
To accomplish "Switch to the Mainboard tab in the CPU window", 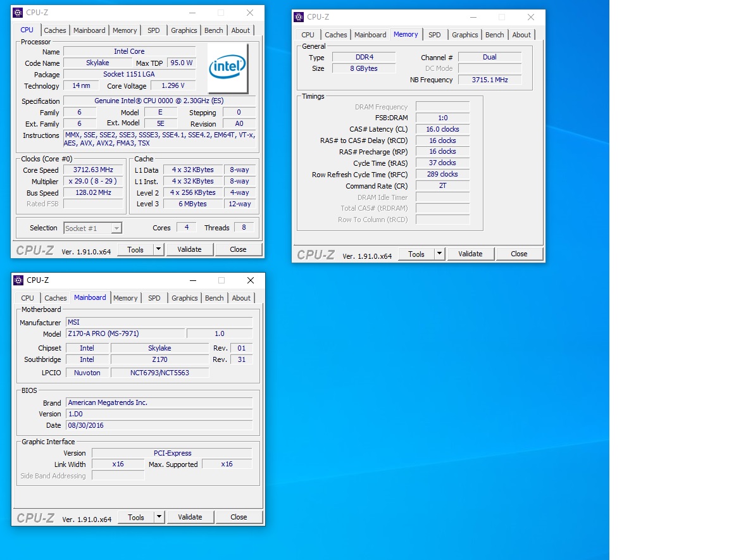I will click(x=89, y=30).
